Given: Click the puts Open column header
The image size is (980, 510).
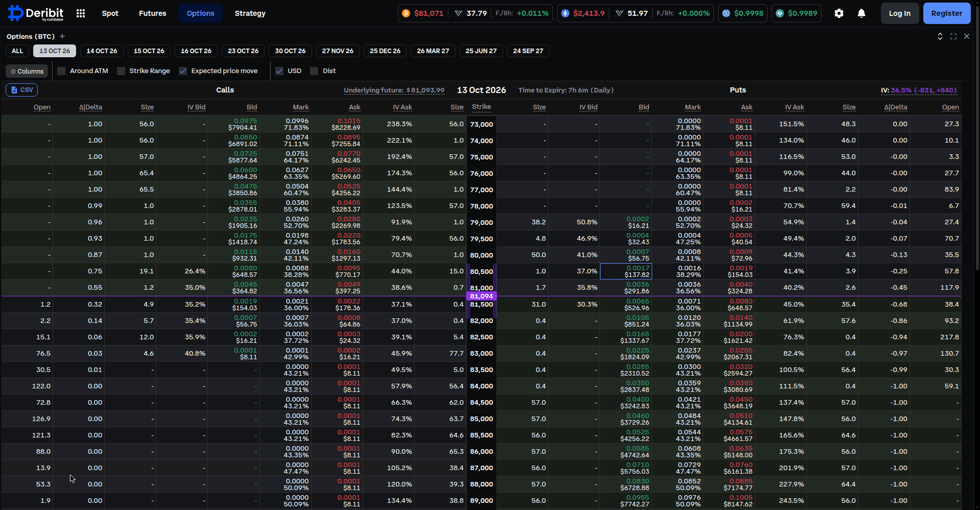Looking at the screenshot, I should [950, 107].
